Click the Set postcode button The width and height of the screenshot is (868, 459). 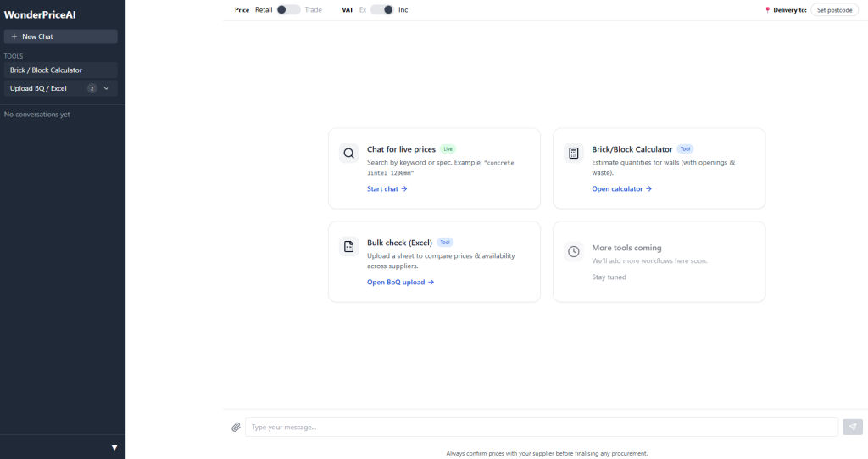[x=834, y=10]
